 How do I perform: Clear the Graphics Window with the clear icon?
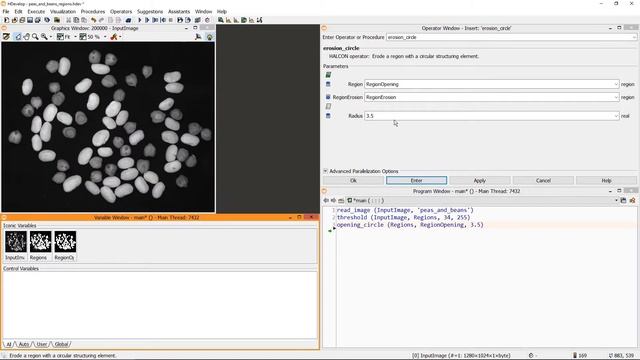[x=6, y=37]
